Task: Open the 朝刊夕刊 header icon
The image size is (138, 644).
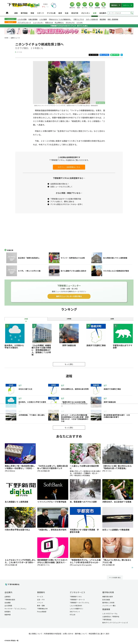Action: pyautogui.click(x=72, y=5)
